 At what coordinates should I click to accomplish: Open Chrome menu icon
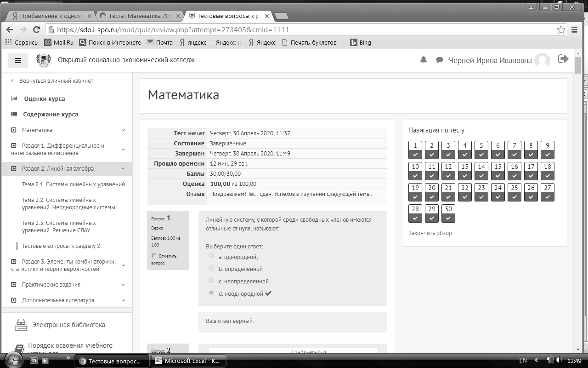tap(575, 30)
